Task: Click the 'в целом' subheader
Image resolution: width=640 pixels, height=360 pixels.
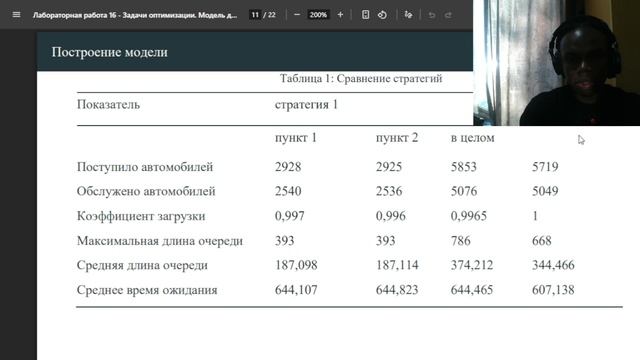Action: [473, 138]
